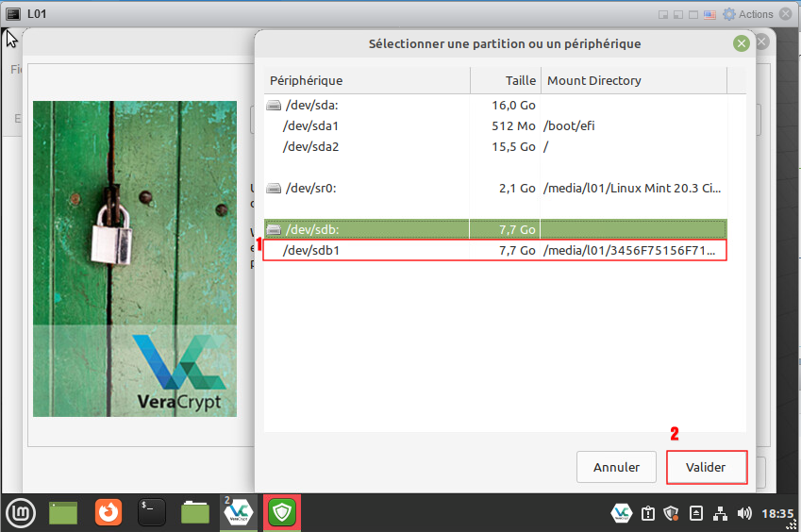
Task: Switch to the VeraCrypt taskbar window
Action: pyautogui.click(x=238, y=512)
